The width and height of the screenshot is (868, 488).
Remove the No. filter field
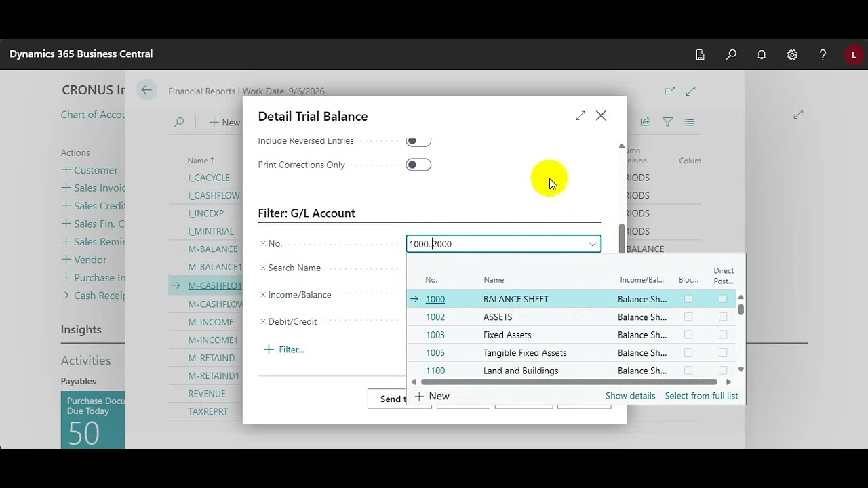click(263, 243)
